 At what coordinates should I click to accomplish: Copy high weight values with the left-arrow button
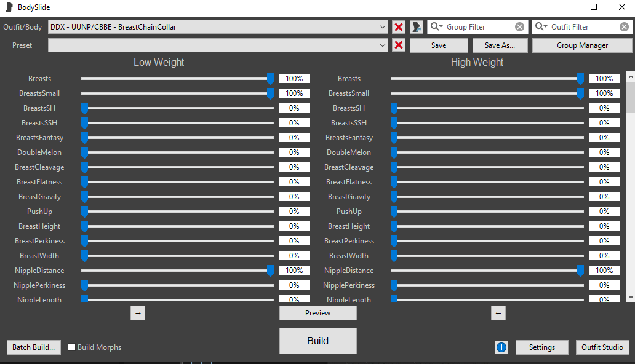(x=498, y=313)
